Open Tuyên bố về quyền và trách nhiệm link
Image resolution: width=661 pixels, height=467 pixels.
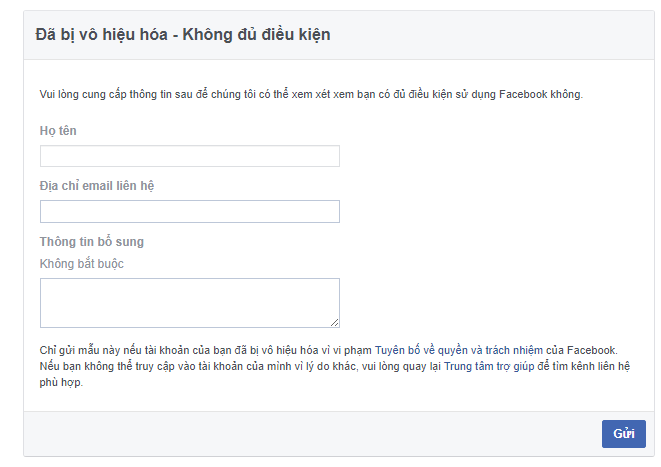(x=459, y=350)
